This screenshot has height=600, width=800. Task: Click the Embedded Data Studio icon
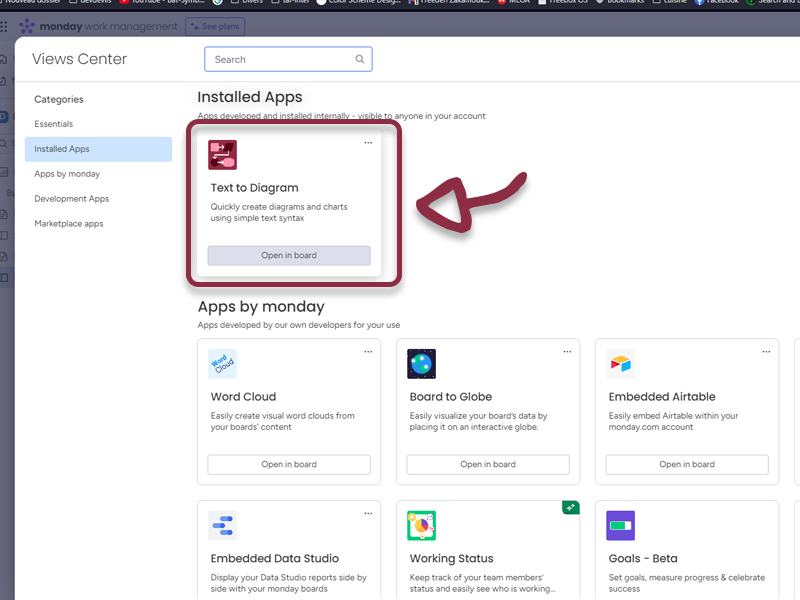click(x=223, y=526)
